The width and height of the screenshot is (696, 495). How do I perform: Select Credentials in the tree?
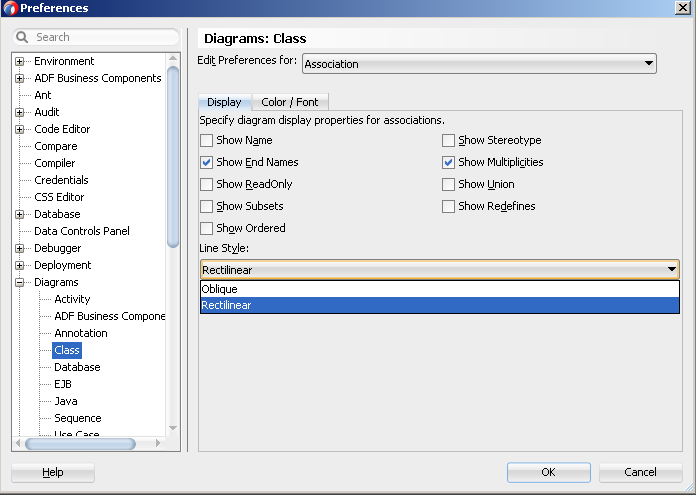tap(61, 180)
